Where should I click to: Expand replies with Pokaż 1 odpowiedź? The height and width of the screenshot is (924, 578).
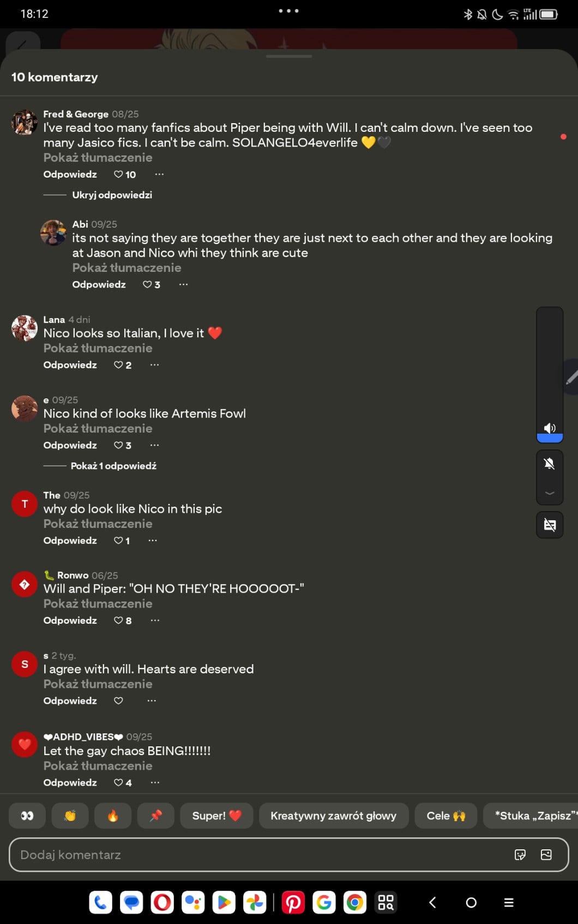pos(113,466)
